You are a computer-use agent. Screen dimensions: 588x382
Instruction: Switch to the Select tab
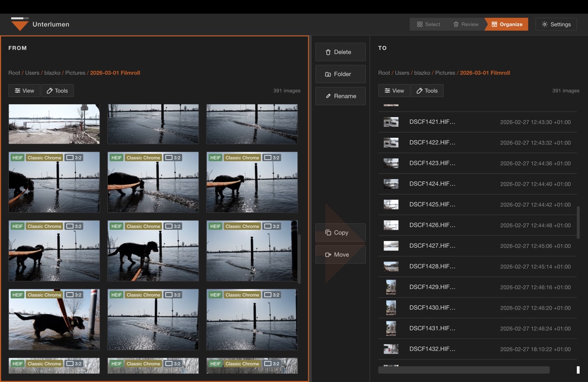pos(428,24)
